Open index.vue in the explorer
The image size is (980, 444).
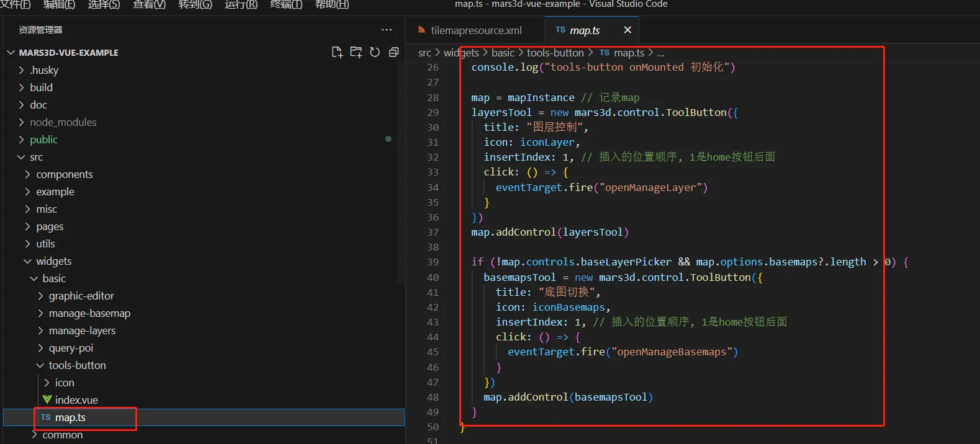click(x=204, y=400)
